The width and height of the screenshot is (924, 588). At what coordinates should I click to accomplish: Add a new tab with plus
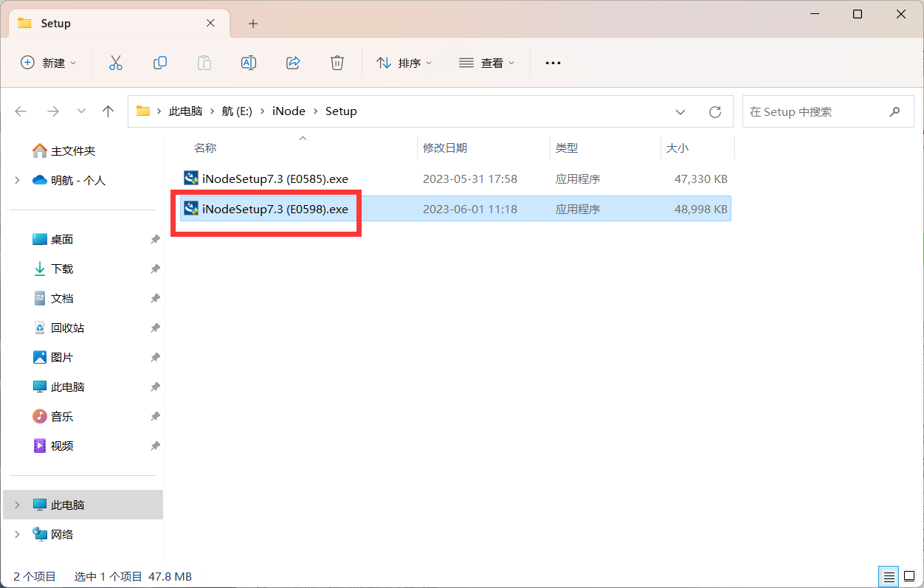[x=253, y=24]
